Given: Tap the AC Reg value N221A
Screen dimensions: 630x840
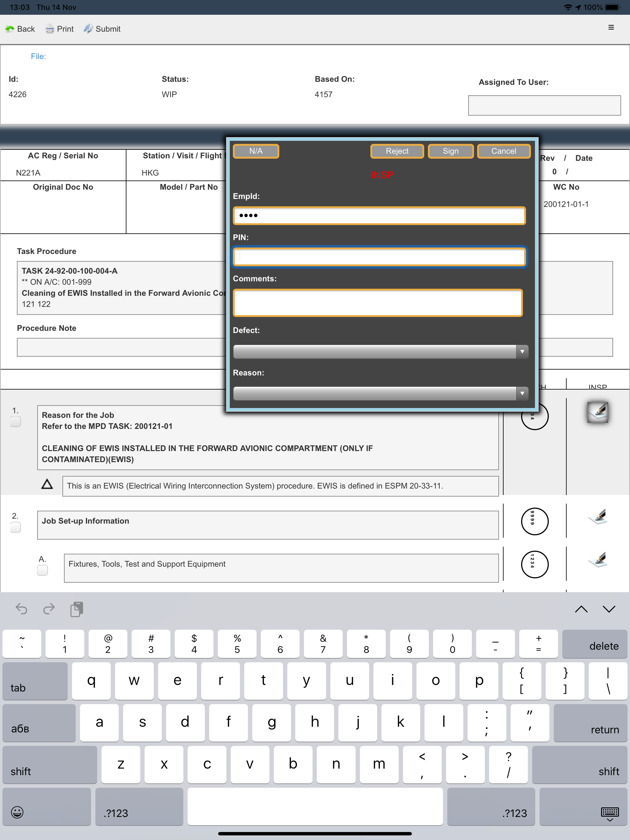Looking at the screenshot, I should [x=28, y=173].
